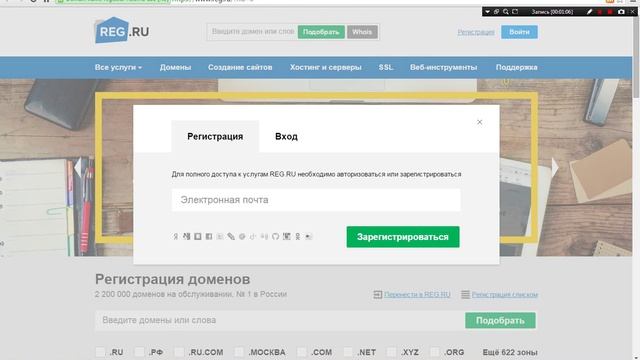Click the magnifier icon in recorder toolbar
640x360 pixels.
pyautogui.click(x=506, y=11)
